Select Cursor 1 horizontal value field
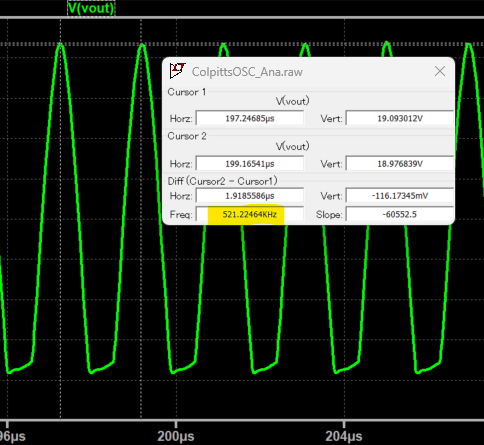The image size is (484, 445). pyautogui.click(x=250, y=118)
